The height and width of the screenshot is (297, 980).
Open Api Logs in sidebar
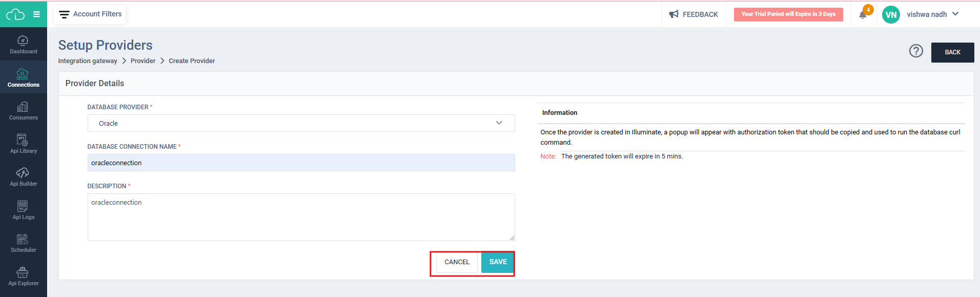point(24,210)
